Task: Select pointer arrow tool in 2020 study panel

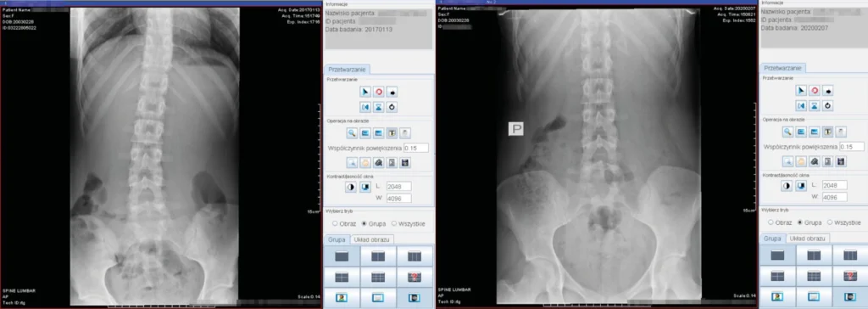Action: (x=800, y=91)
